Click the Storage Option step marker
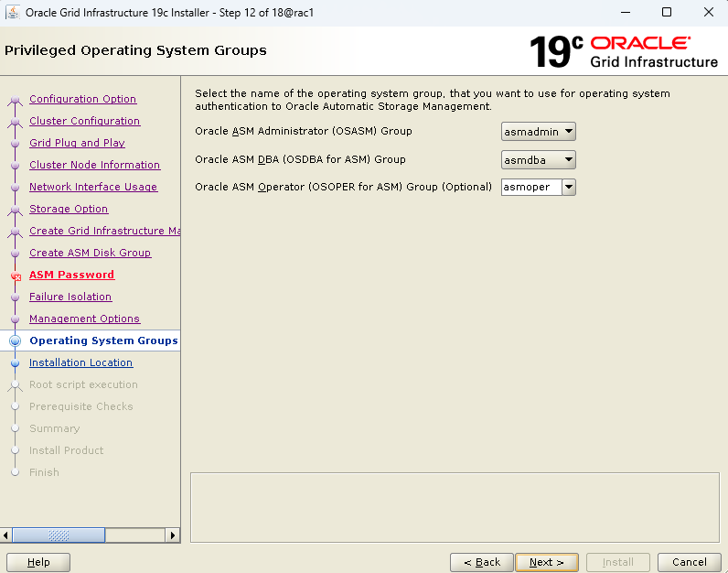The image size is (728, 573). [15, 209]
